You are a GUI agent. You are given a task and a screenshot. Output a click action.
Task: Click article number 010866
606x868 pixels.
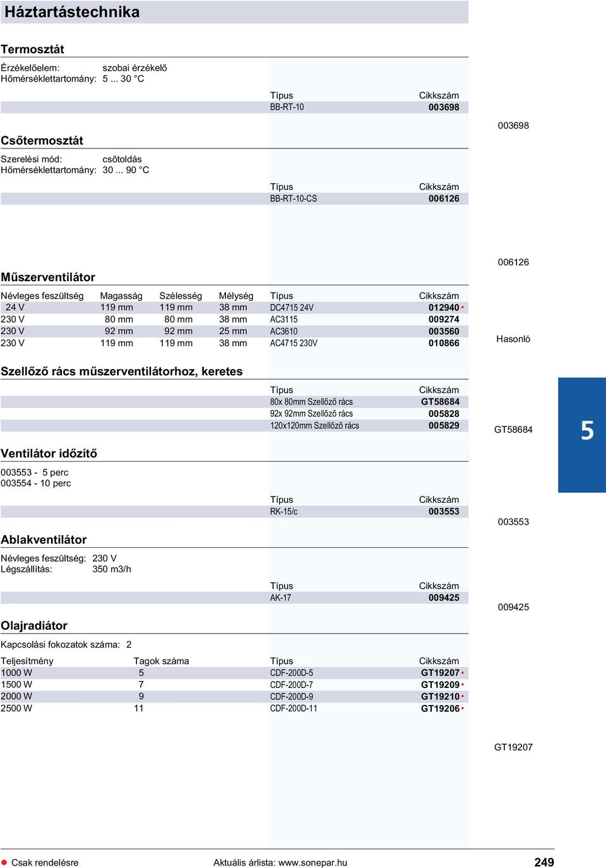click(444, 344)
